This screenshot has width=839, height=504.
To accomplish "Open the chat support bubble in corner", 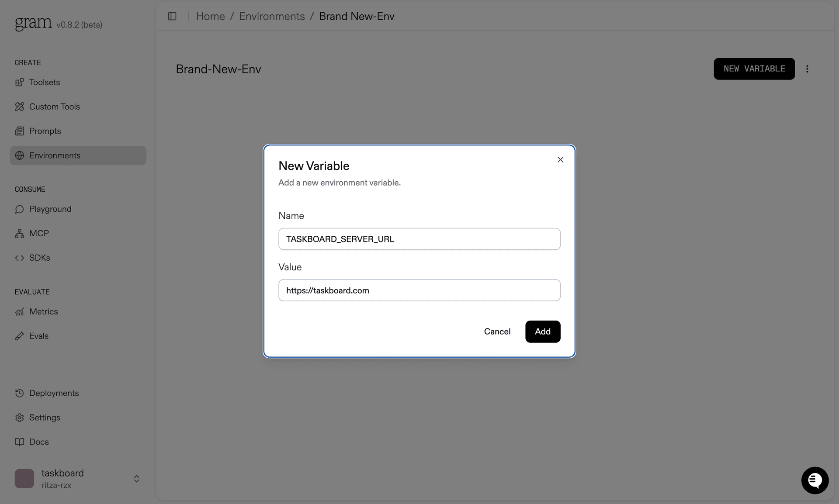I will pyautogui.click(x=815, y=480).
